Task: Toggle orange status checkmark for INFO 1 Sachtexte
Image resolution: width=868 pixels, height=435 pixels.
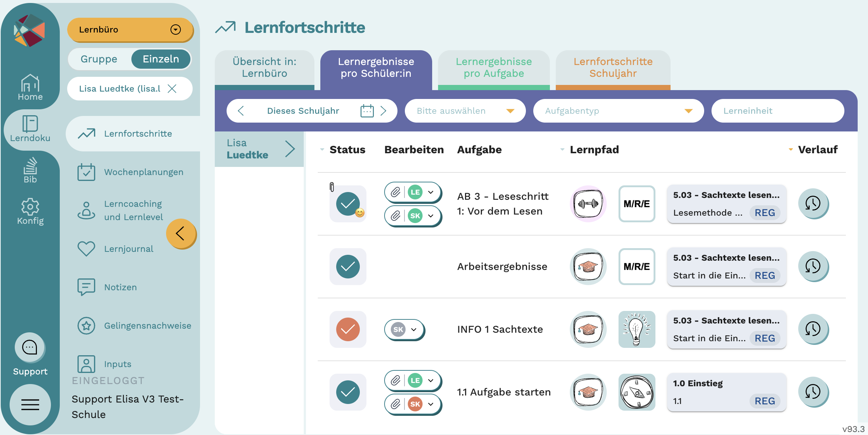Action: tap(348, 329)
